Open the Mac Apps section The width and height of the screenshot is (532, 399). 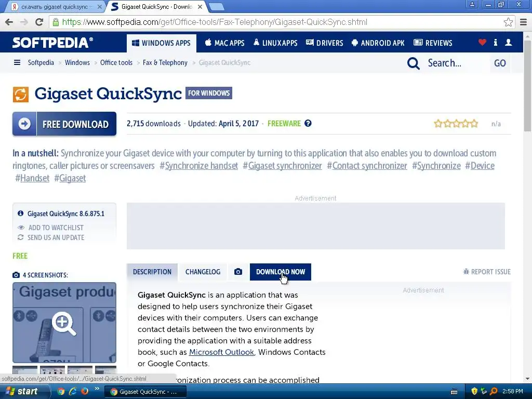[x=224, y=43]
